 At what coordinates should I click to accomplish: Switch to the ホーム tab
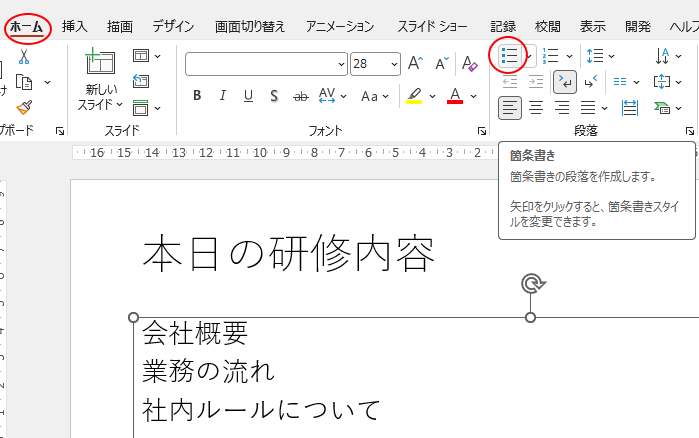click(x=27, y=27)
